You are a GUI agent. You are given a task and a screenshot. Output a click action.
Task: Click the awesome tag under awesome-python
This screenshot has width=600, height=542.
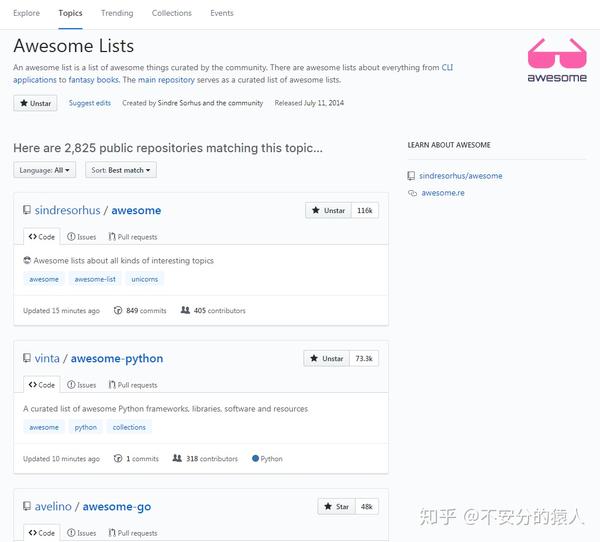(x=44, y=427)
